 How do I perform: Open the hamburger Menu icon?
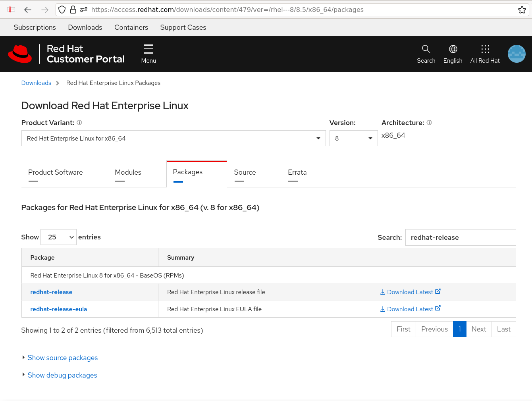(148, 49)
